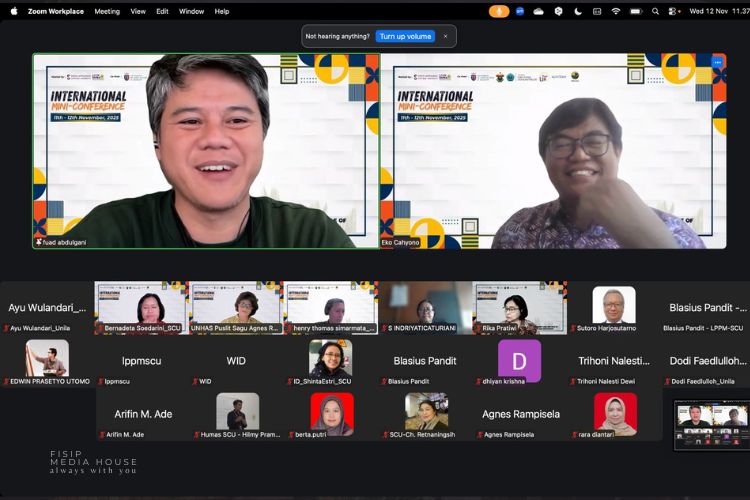750x500 pixels.
Task: Open the Apple logo menu
Action: 14,11
